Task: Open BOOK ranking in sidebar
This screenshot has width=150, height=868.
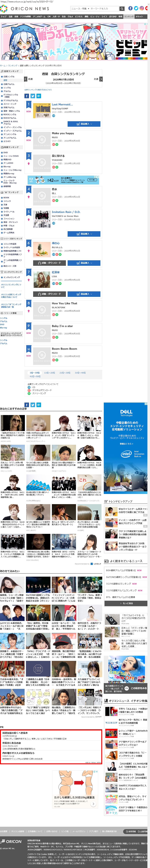Action: click(x=6, y=198)
